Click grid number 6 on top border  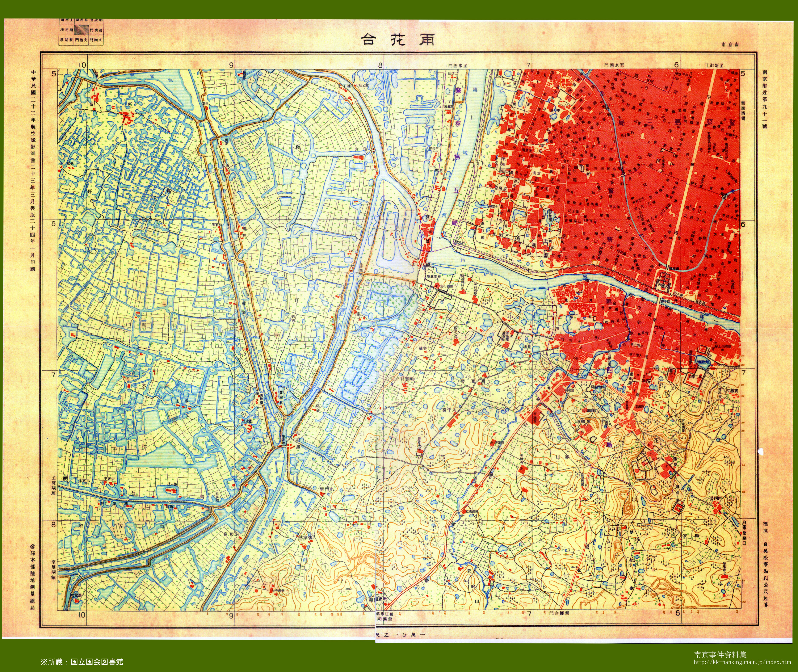676,65
